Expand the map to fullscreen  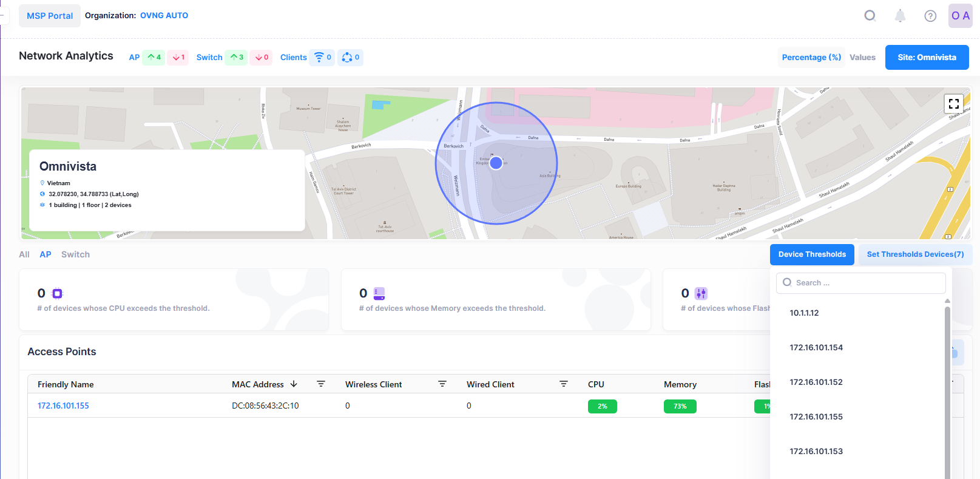pos(953,104)
